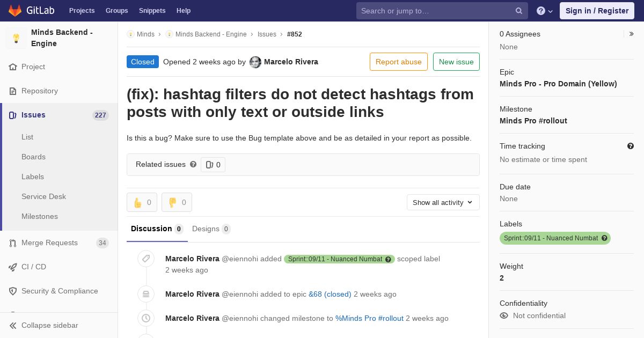644x338 pixels.
Task: Open the %Minds Pro #rollout milestone link
Action: (x=369, y=318)
